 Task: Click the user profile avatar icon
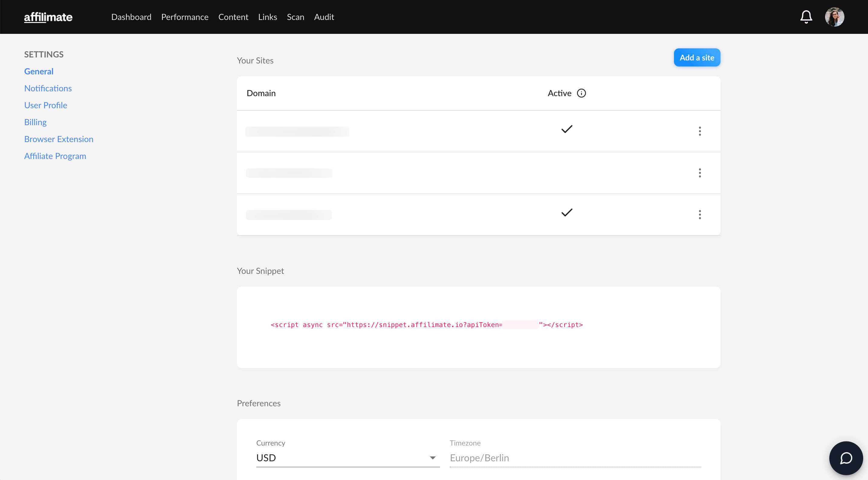(x=834, y=17)
